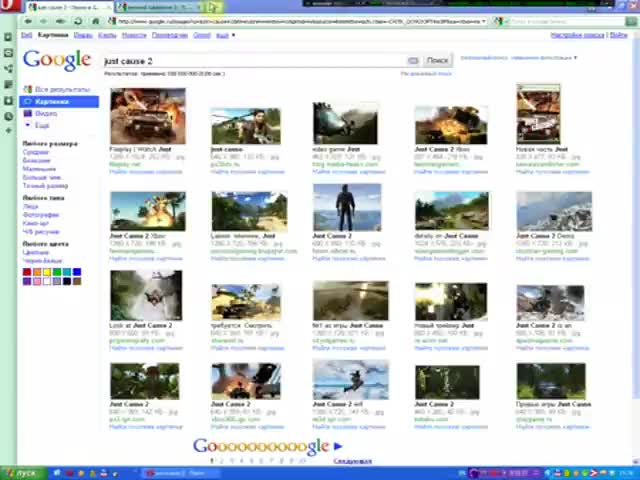Expand the "Ещё" option in left sidebar

click(x=41, y=126)
